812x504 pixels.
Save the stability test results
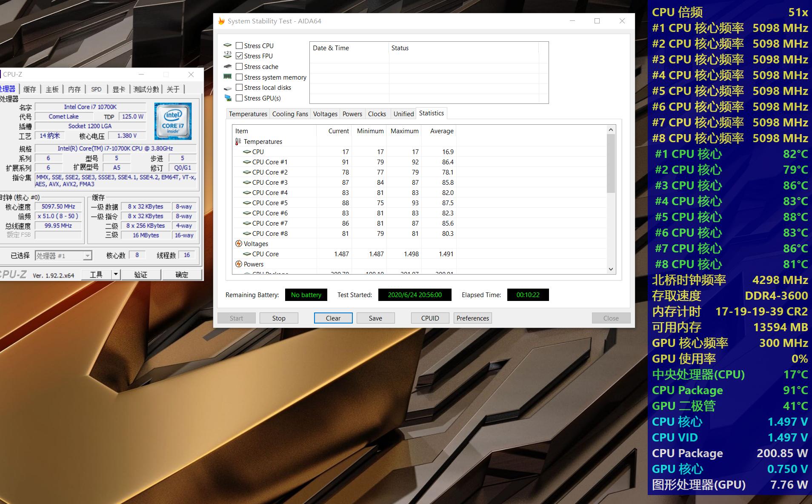click(375, 318)
